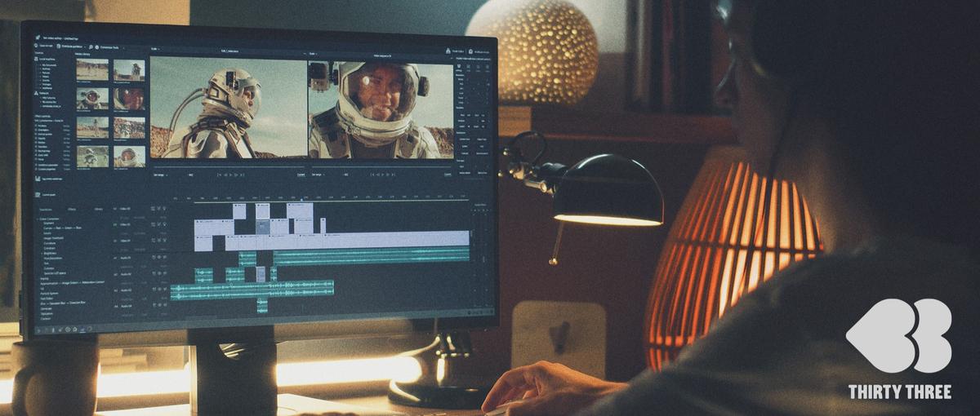Click the scrub bar under the right viewer
Image resolution: width=980 pixels, height=416 pixels.
click(x=381, y=167)
